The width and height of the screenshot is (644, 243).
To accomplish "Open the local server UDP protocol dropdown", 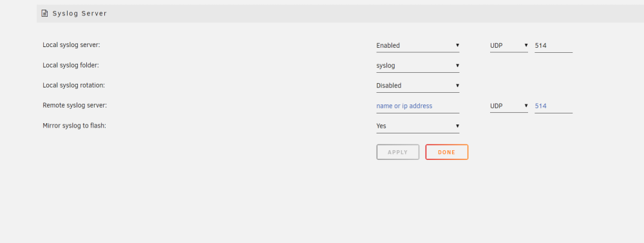I will click(509, 46).
